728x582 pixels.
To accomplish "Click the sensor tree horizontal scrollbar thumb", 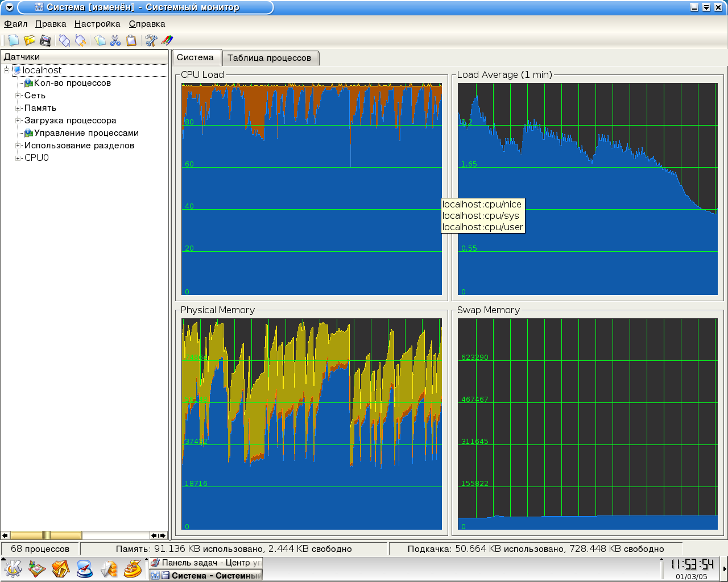I will (x=46, y=535).
